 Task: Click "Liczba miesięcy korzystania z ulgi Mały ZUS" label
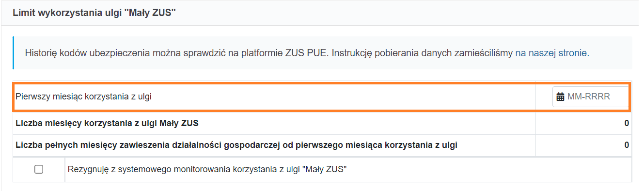pyautogui.click(x=107, y=123)
